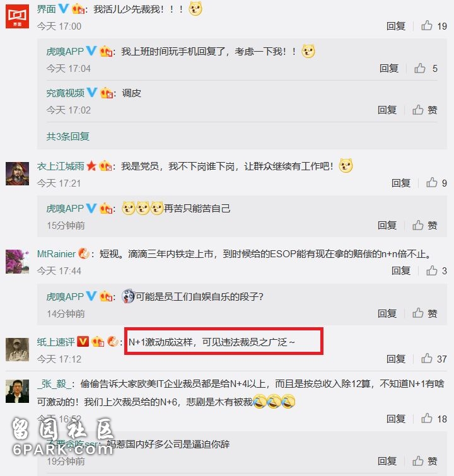
Task: Open the 界面 user profile name
Action: coord(47,9)
